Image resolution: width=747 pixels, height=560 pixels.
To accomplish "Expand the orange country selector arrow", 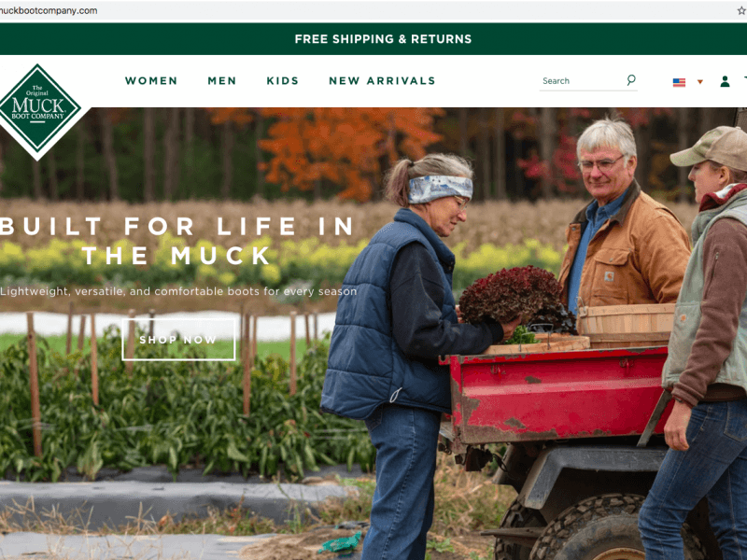I will (x=699, y=82).
